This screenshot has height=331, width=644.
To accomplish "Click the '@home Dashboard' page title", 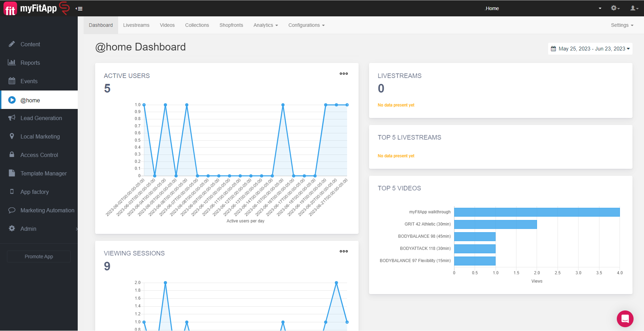I will point(140,47).
